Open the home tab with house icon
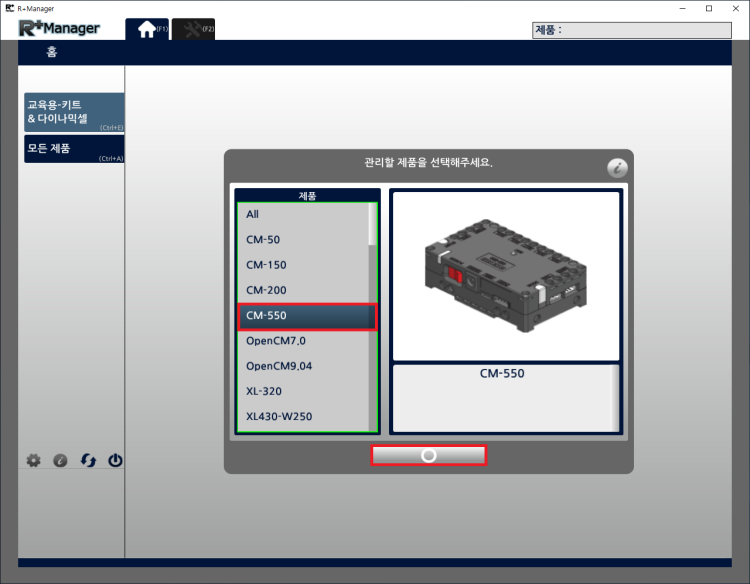 click(147, 29)
